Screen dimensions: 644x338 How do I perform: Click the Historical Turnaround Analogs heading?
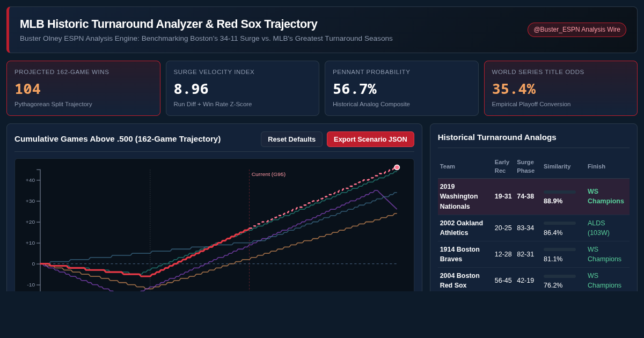[497, 137]
